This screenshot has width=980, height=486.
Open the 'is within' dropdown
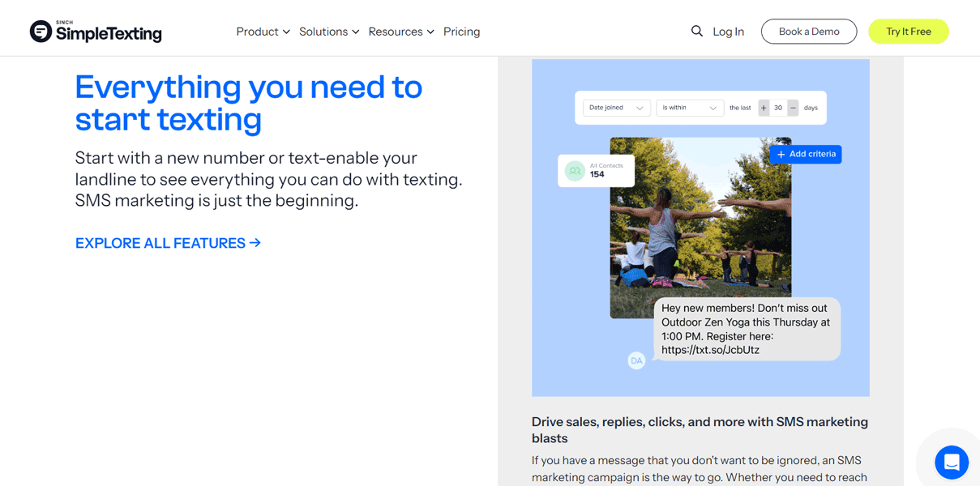[x=690, y=108]
